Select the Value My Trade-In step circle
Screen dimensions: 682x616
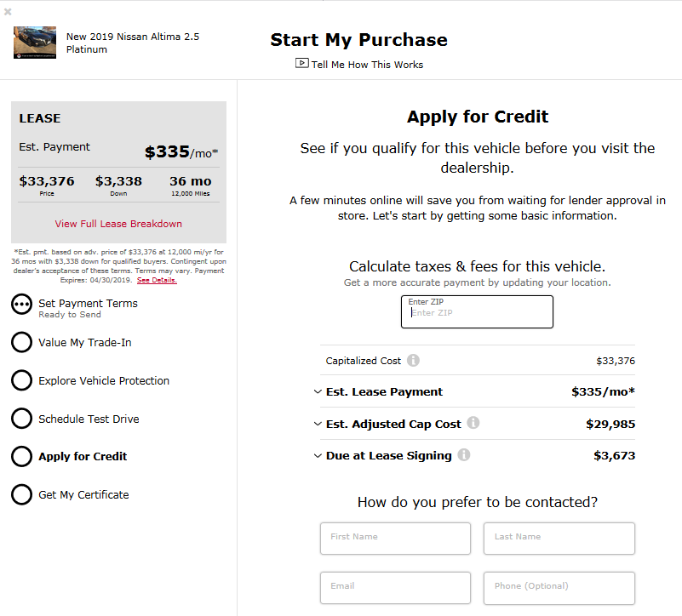click(22, 343)
